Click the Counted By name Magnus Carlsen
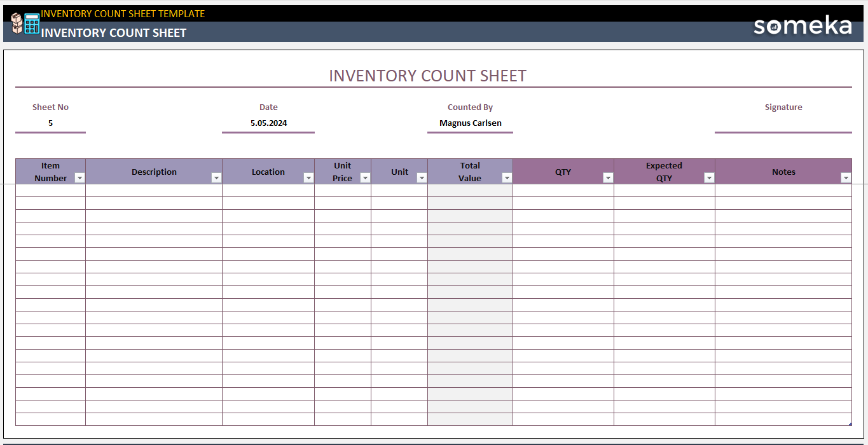The image size is (868, 445). click(470, 123)
